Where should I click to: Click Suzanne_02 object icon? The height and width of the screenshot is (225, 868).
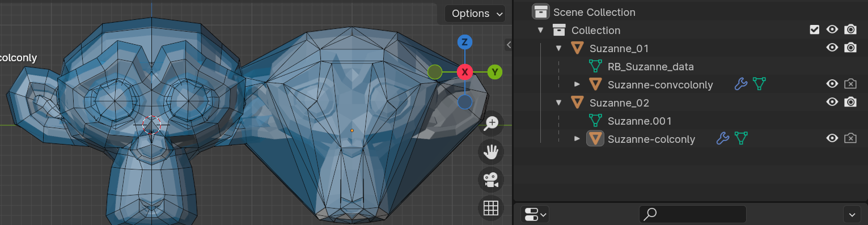(577, 103)
